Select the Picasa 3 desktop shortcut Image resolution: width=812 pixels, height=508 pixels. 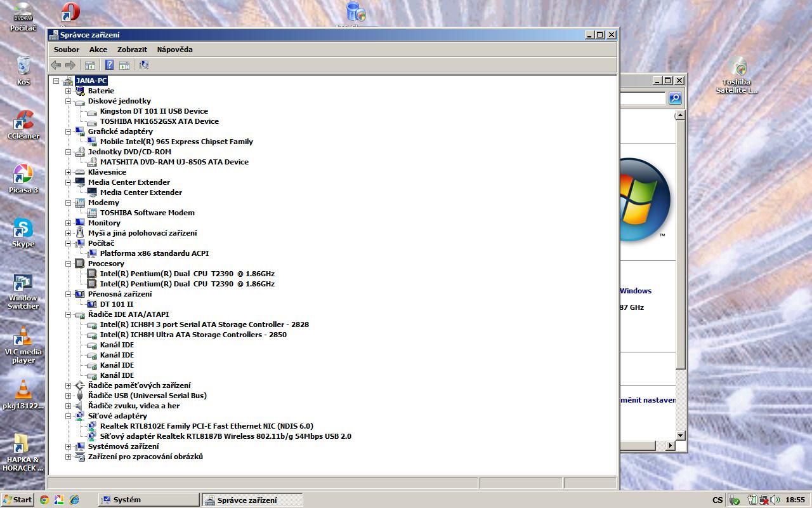pos(23,178)
